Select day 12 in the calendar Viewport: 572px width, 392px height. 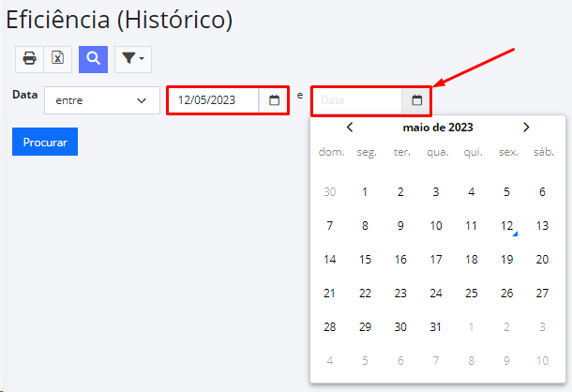click(506, 226)
